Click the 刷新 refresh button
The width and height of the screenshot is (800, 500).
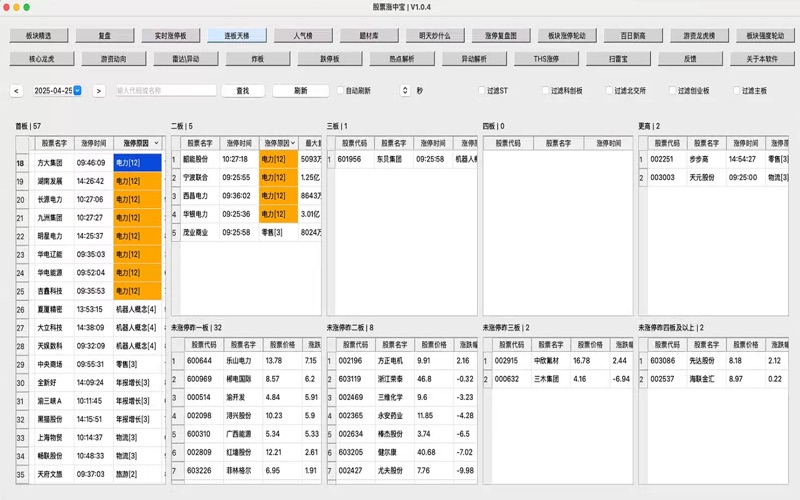tap(301, 91)
